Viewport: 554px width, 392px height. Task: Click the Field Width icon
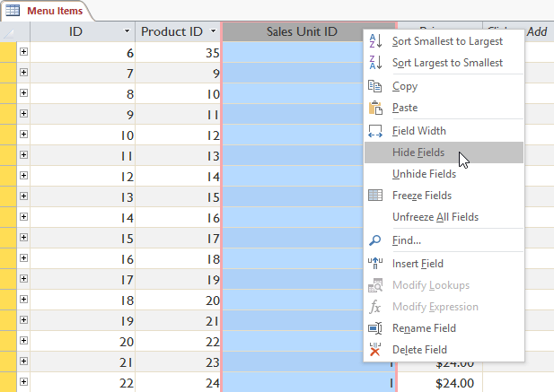(x=376, y=131)
